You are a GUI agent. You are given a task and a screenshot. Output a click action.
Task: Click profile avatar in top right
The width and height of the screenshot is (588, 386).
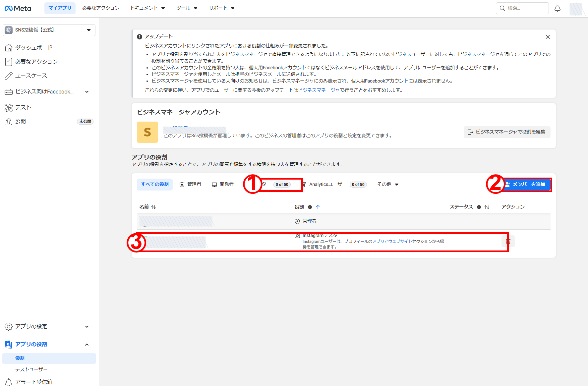click(x=576, y=9)
